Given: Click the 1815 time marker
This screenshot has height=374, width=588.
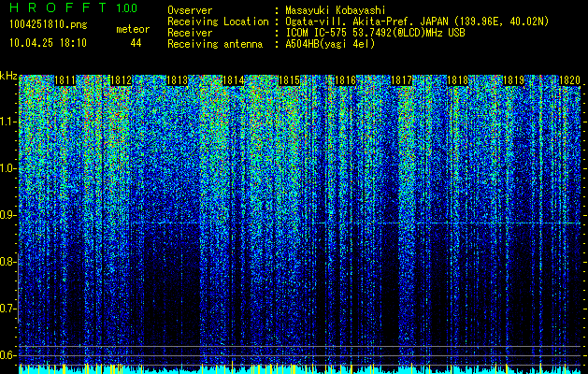Looking at the screenshot, I should (290, 80).
